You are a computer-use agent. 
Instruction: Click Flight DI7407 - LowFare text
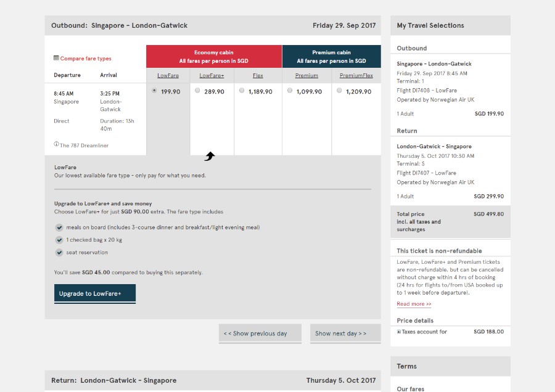pos(426,173)
